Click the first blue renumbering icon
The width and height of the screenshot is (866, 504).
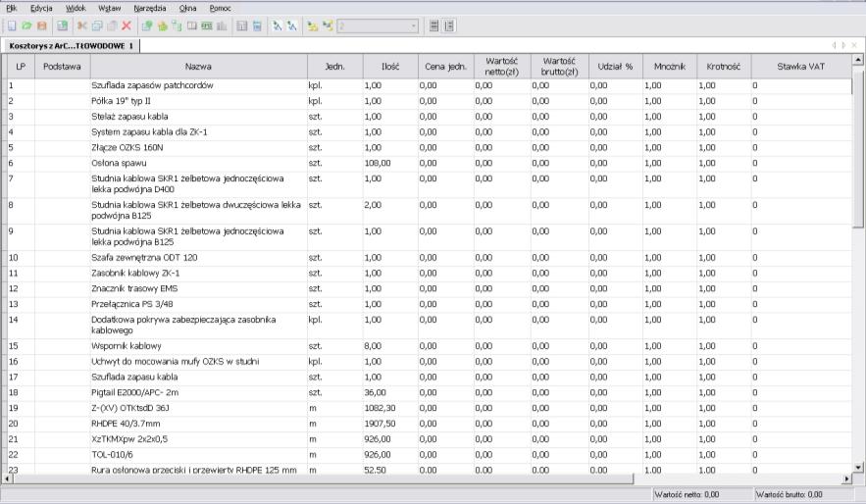278,25
